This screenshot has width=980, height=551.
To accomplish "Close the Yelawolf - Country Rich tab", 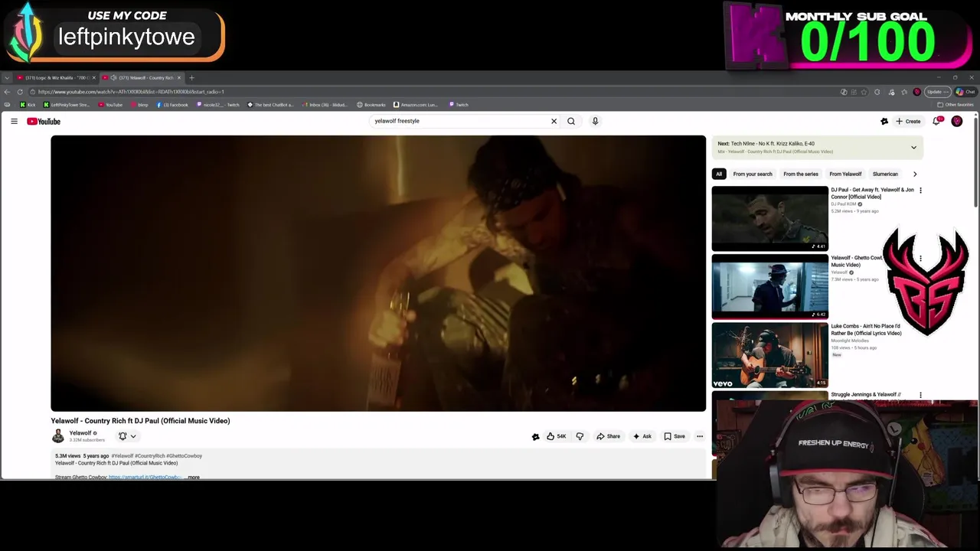I will click(179, 77).
